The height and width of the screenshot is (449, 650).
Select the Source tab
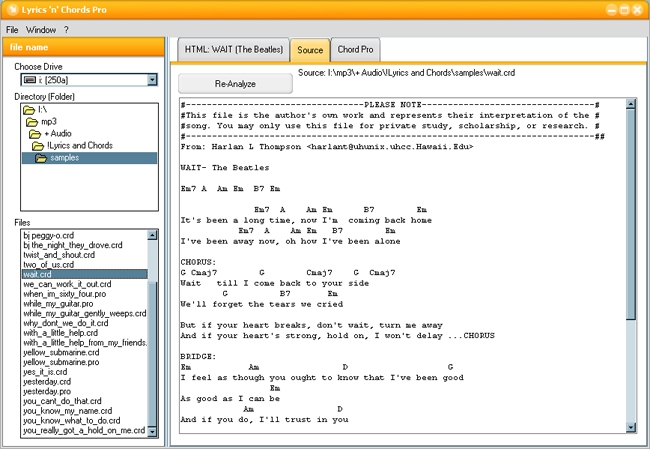[310, 49]
